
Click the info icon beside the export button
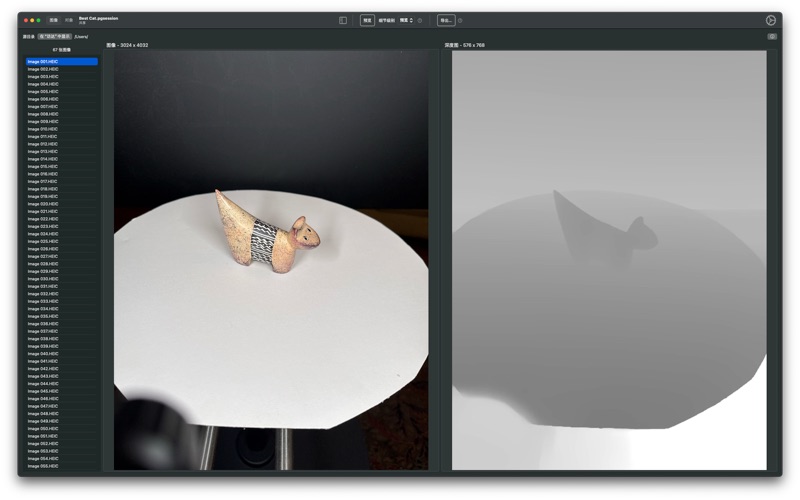[460, 20]
